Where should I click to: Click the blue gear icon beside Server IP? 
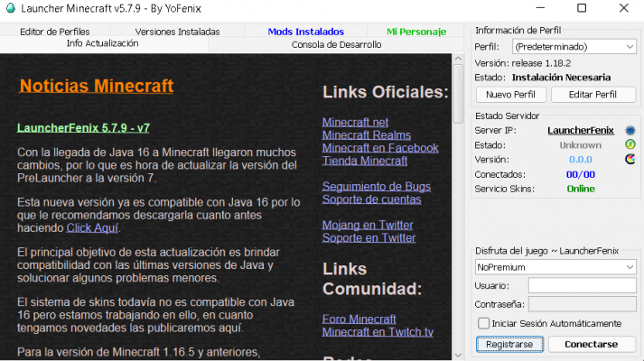pos(630,130)
